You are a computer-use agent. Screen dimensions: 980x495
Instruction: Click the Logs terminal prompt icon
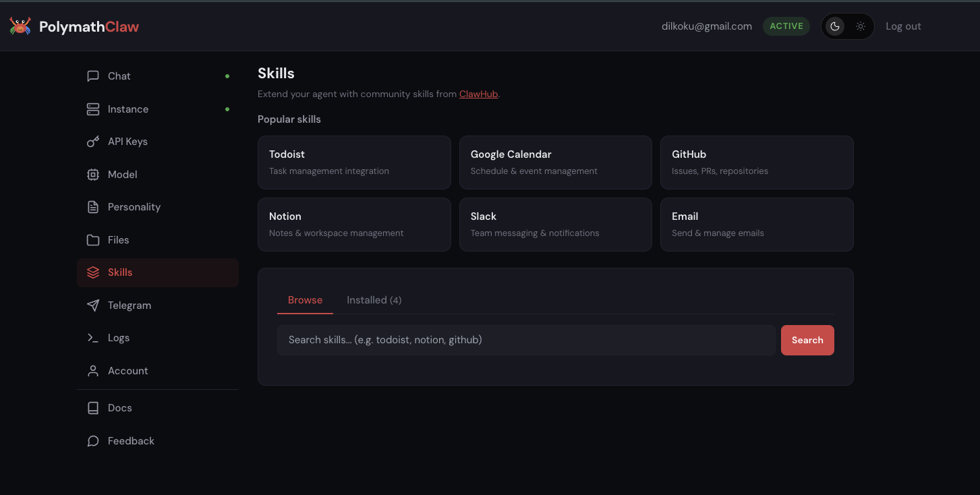tap(93, 338)
